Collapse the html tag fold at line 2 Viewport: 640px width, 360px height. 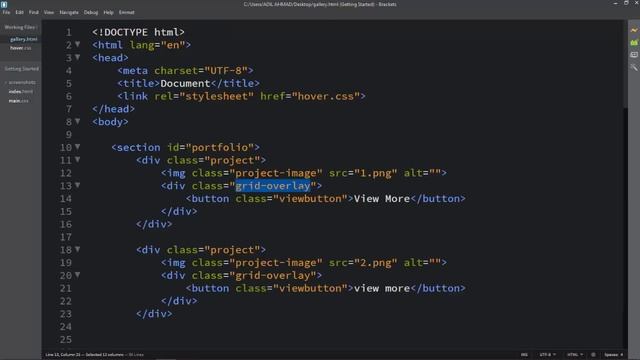click(x=78, y=44)
